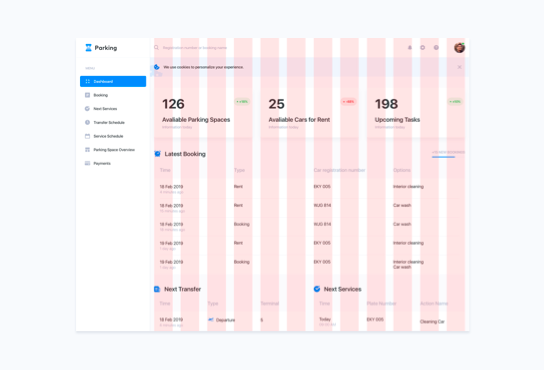This screenshot has width=544, height=370.
Task: Click the help icon in header
Action: (x=436, y=48)
